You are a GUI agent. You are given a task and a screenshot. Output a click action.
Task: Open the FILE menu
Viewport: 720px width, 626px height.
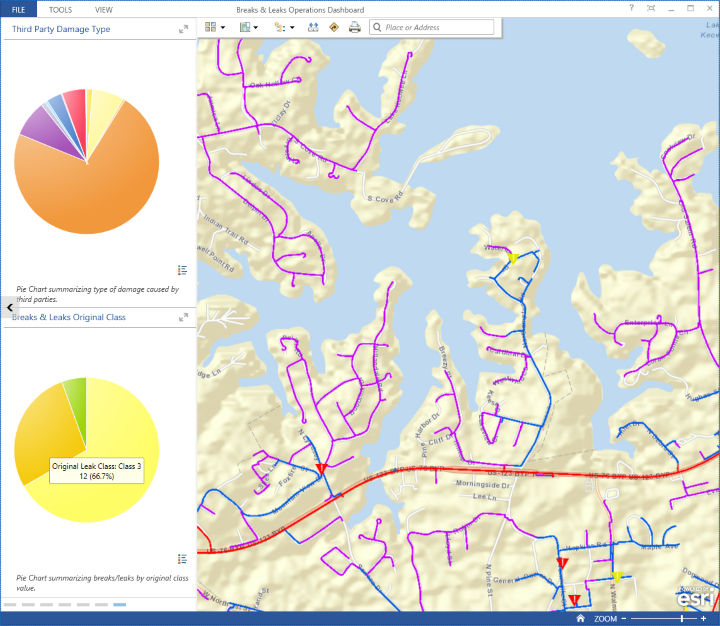tap(18, 9)
